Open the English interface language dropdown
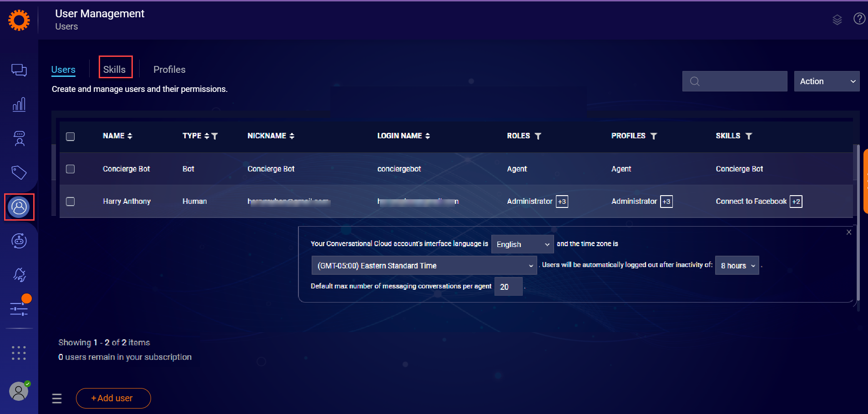This screenshot has width=868, height=414. [x=522, y=244]
